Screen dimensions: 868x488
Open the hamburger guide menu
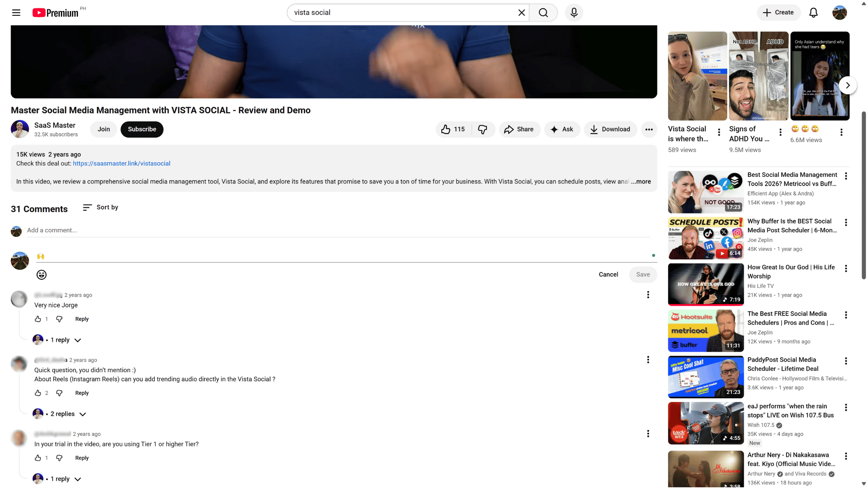pyautogui.click(x=16, y=13)
